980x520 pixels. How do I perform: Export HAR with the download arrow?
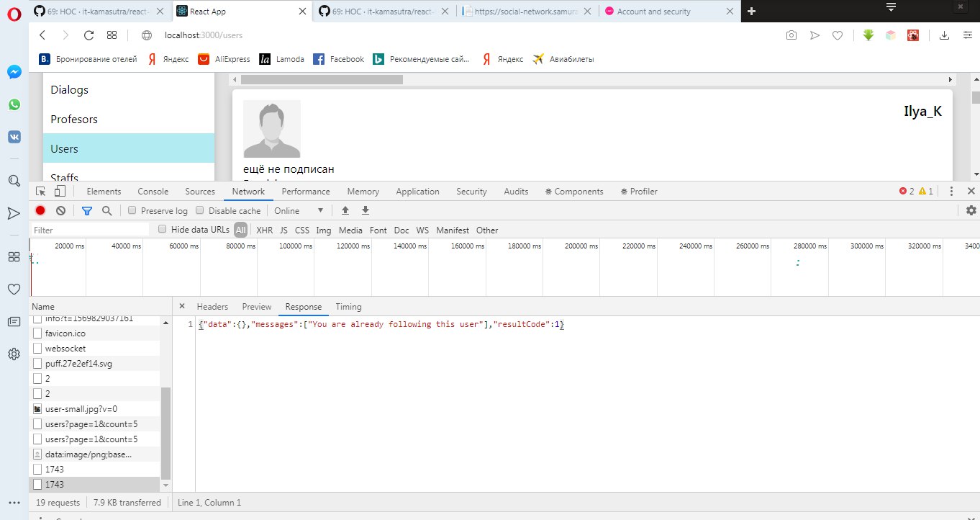click(366, 210)
